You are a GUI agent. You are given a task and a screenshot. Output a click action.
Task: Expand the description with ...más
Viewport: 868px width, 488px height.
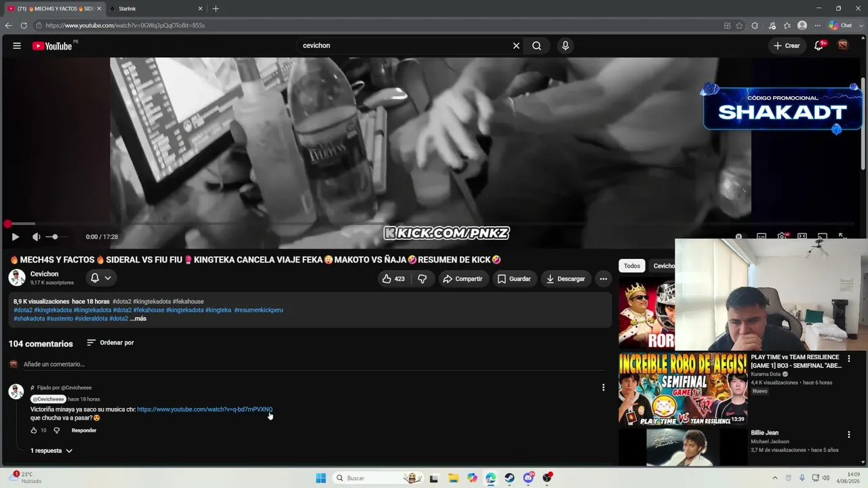(x=138, y=319)
